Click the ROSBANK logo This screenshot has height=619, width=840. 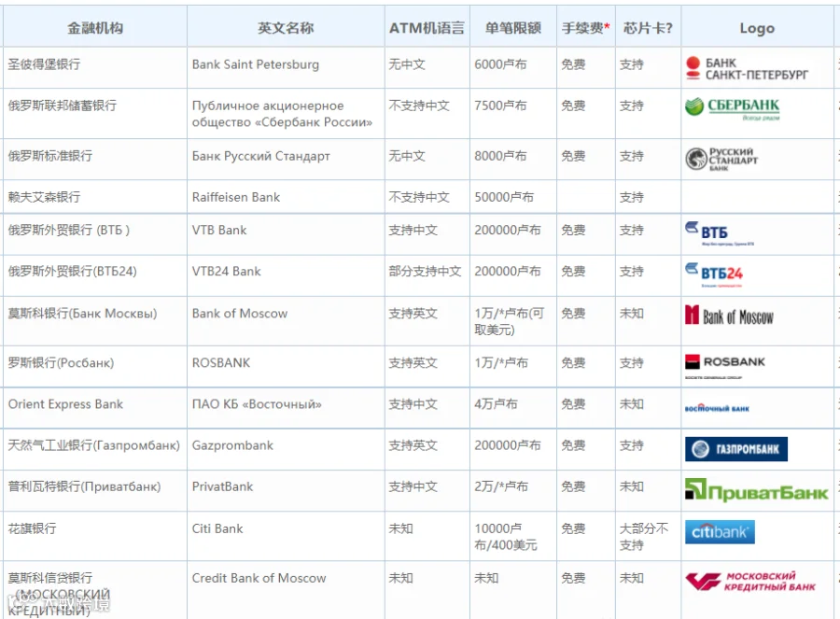pyautogui.click(x=725, y=365)
